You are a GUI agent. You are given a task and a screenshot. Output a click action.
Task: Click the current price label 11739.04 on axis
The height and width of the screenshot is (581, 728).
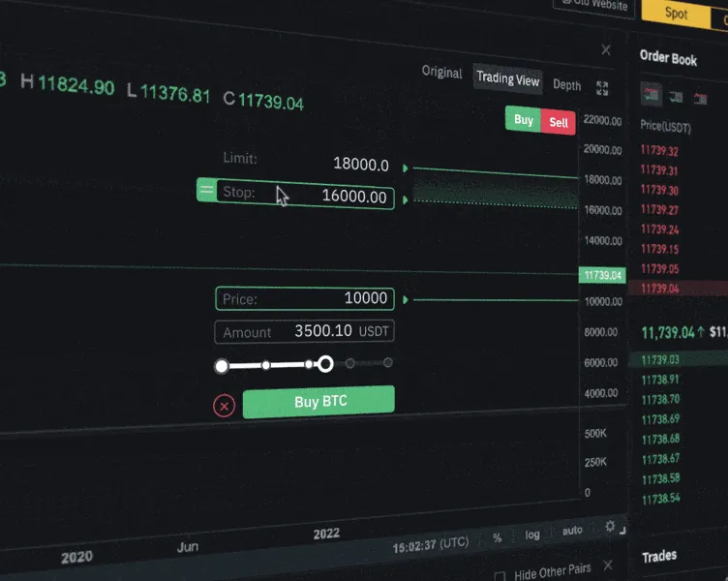(x=602, y=275)
